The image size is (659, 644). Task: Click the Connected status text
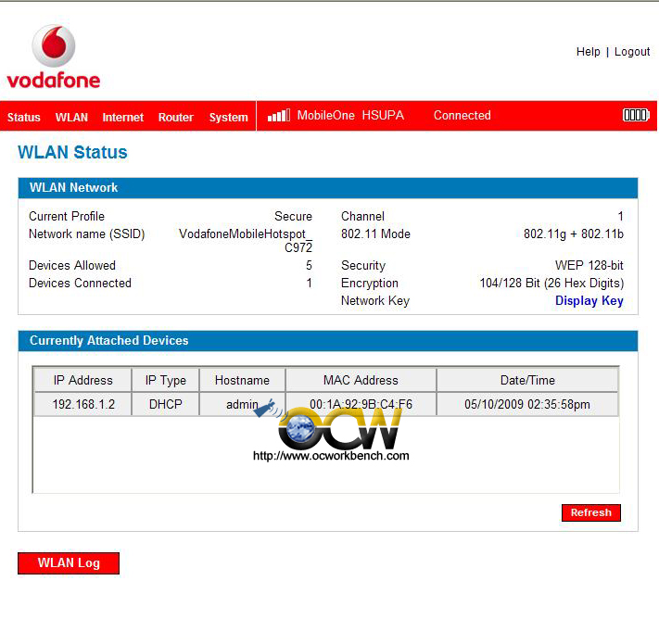[x=462, y=115]
